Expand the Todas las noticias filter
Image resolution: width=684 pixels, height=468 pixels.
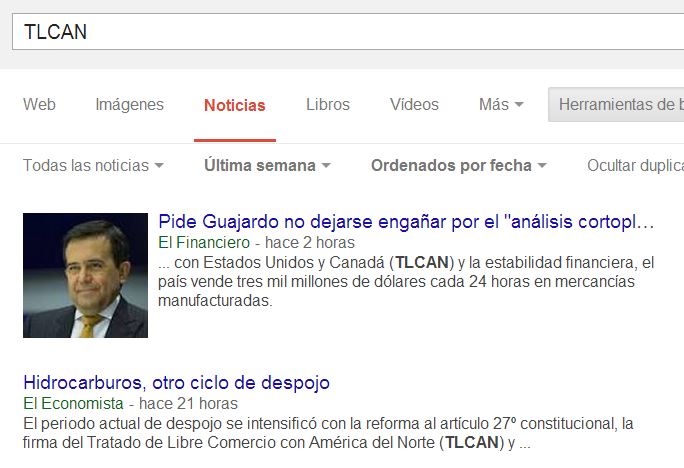coord(93,166)
